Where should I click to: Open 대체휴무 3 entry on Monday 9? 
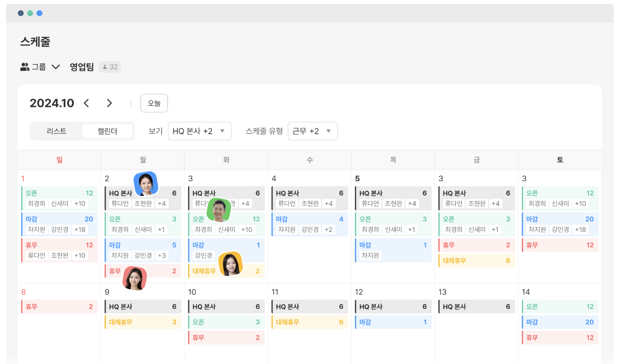pyautogui.click(x=143, y=322)
